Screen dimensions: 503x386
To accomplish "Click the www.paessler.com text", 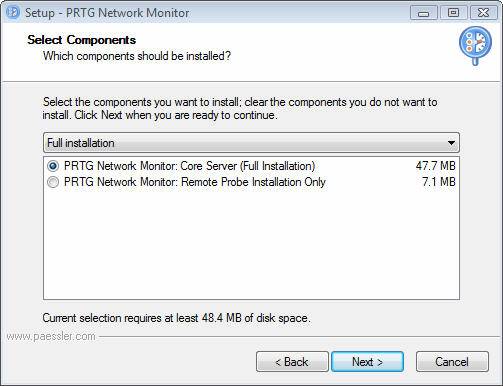I will [51, 336].
